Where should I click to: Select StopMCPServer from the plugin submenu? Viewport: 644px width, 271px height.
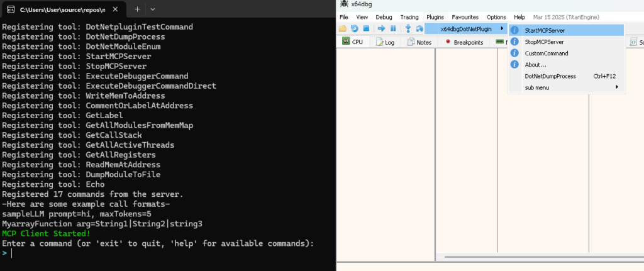coord(567,42)
